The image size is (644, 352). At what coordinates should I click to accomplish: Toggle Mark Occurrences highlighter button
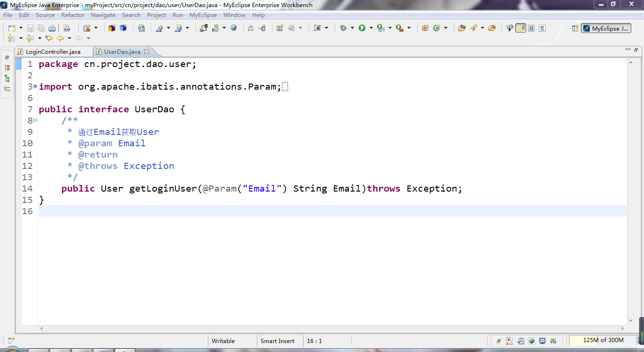pos(520,28)
